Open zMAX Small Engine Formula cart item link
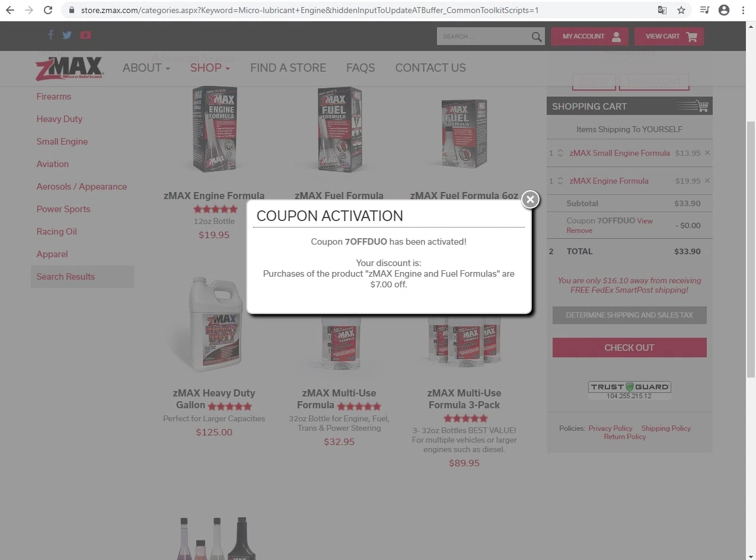The height and width of the screenshot is (560, 756). click(620, 153)
